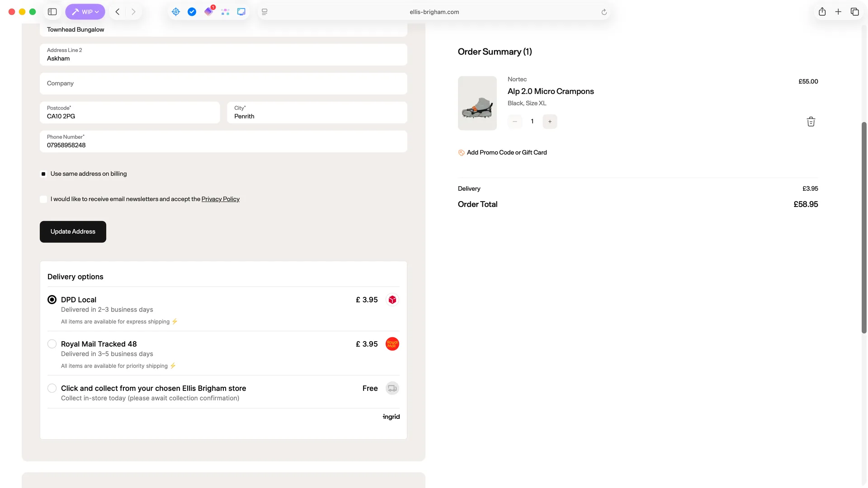The height and width of the screenshot is (488, 868).
Task: Open the Share icon in toolbar
Action: (822, 12)
